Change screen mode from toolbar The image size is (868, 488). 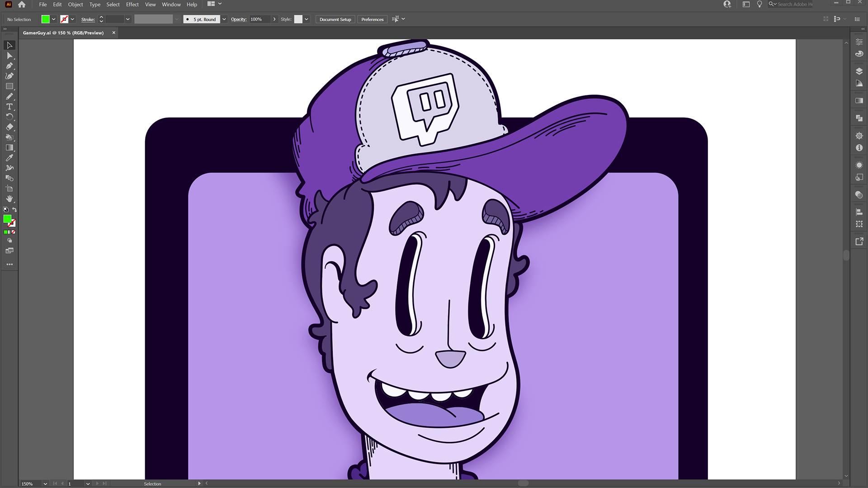tap(9, 251)
